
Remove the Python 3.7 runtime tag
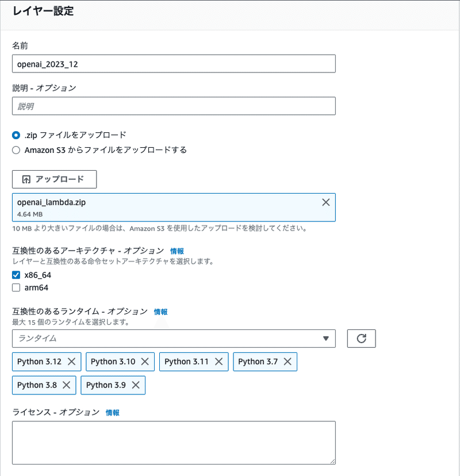(287, 362)
